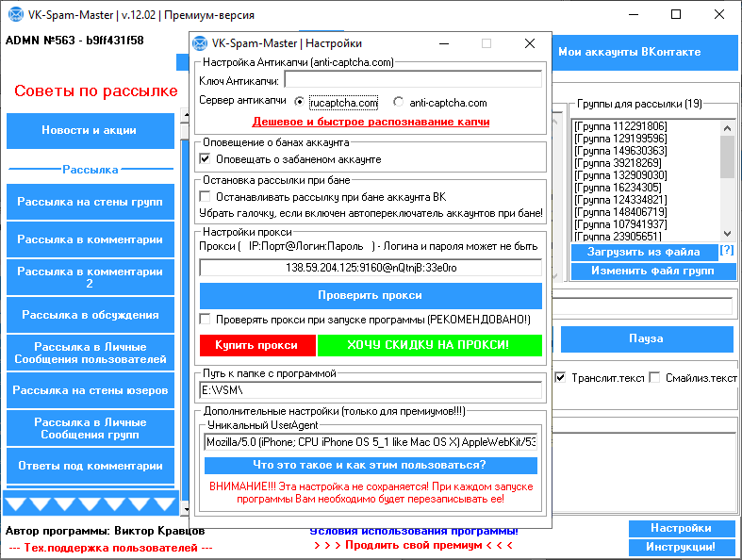The height and width of the screenshot is (560, 742).
Task: Select the rucaptcha.com server radio button
Action: coord(300,103)
